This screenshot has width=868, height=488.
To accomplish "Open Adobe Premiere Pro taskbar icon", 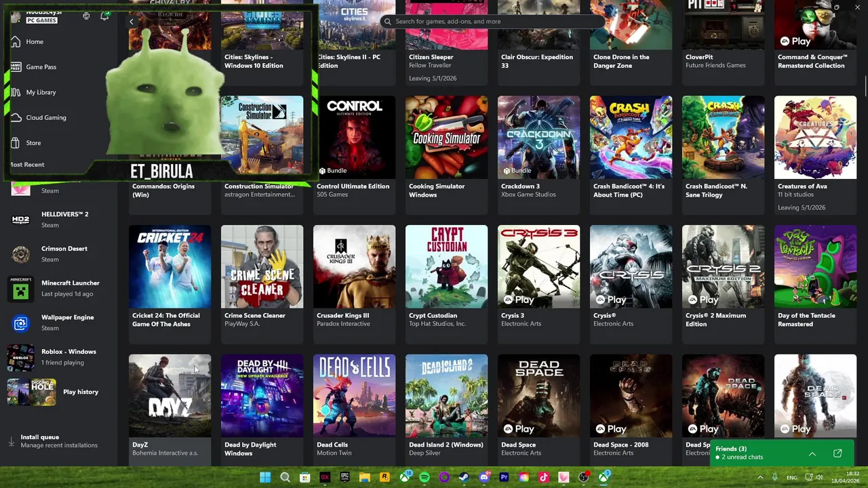I will (504, 478).
